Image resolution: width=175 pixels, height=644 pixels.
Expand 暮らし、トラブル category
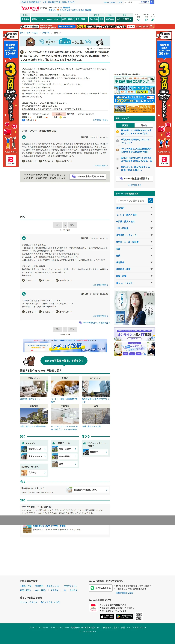[135, 283]
